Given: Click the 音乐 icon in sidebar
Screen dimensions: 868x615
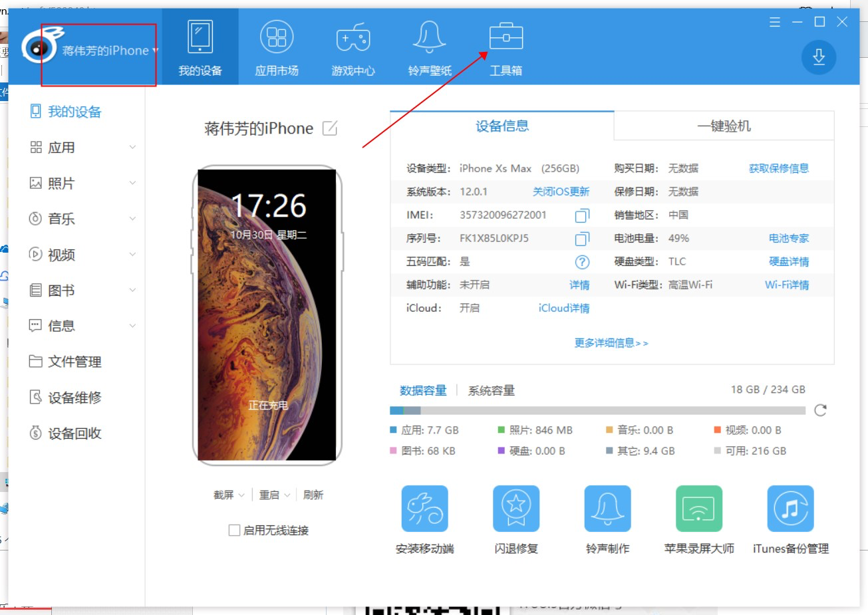Looking at the screenshot, I should tap(36, 219).
